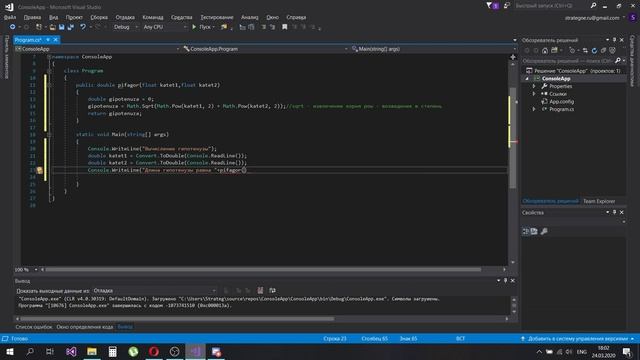640x360 pixels.
Task: Open the Отладка menu
Action: [x=125, y=17]
